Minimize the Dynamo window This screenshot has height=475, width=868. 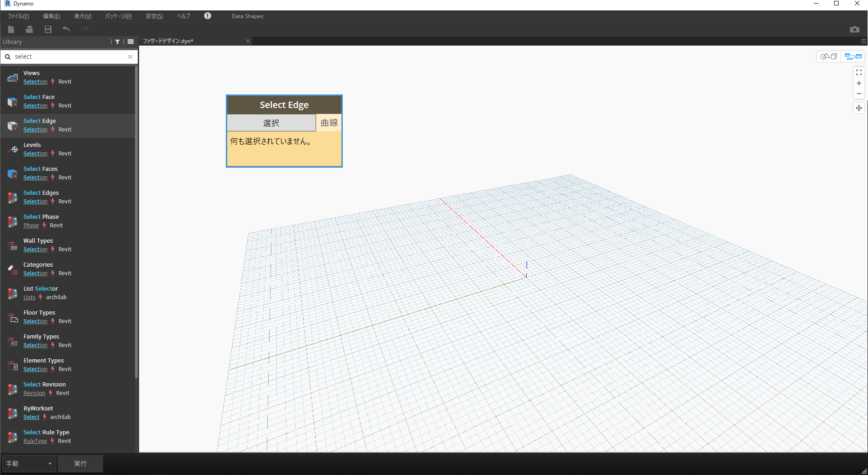click(x=816, y=4)
